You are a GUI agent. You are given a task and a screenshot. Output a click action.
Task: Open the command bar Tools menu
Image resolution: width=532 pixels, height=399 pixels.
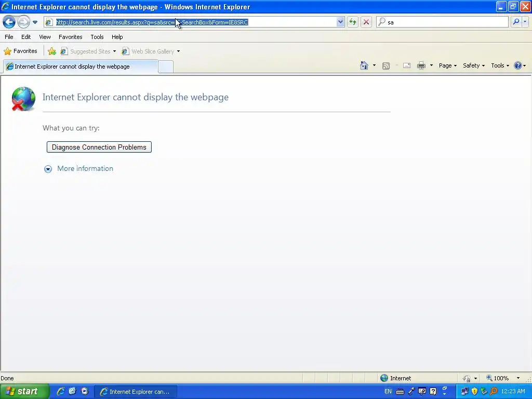pos(500,65)
